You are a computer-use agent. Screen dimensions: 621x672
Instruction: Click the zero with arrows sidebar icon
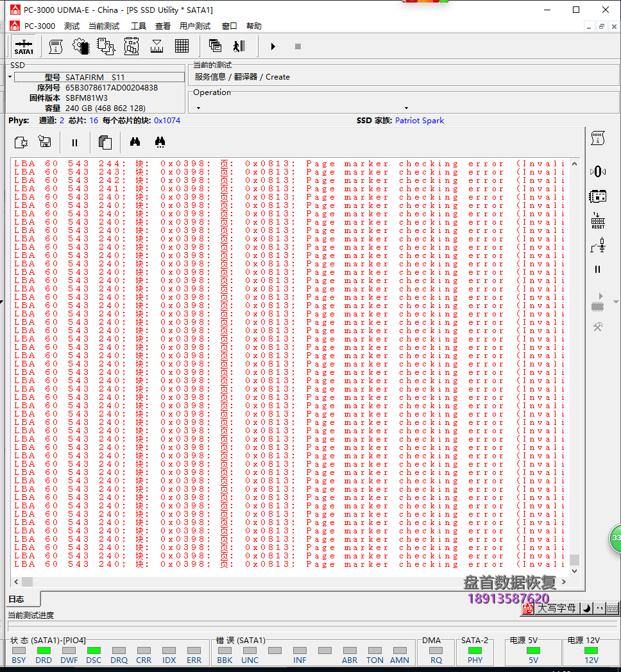pos(597,172)
